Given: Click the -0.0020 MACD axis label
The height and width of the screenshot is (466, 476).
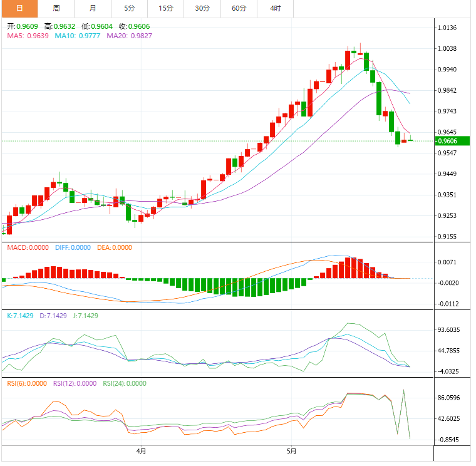Looking at the screenshot, I should click(448, 283).
